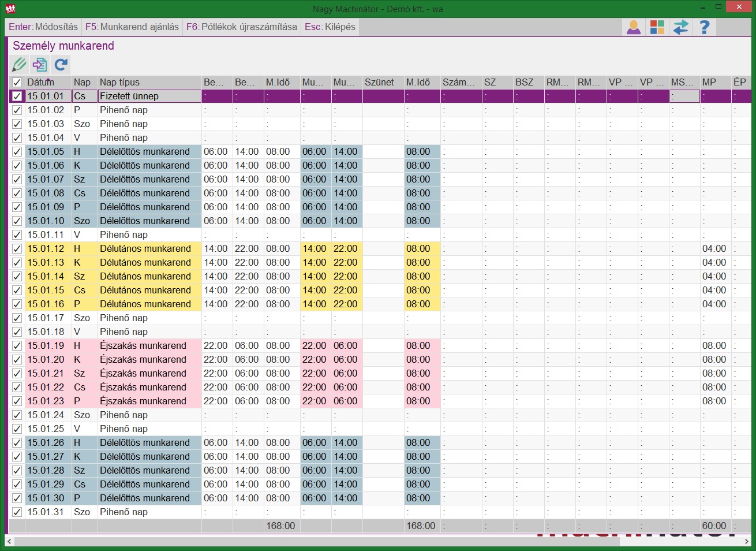This screenshot has height=551, width=756.
Task: Uncheck the checkbox for row 15.01.19
Action: [17, 346]
